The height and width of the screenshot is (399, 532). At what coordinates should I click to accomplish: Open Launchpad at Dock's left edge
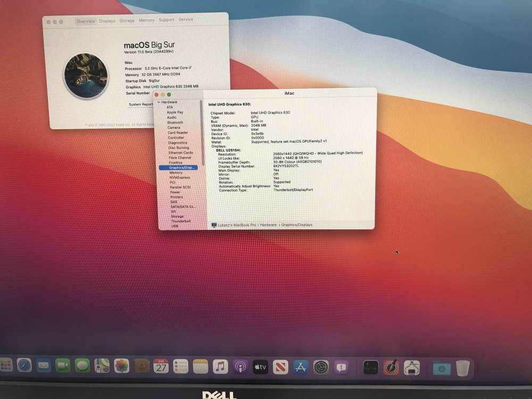(x=6, y=365)
